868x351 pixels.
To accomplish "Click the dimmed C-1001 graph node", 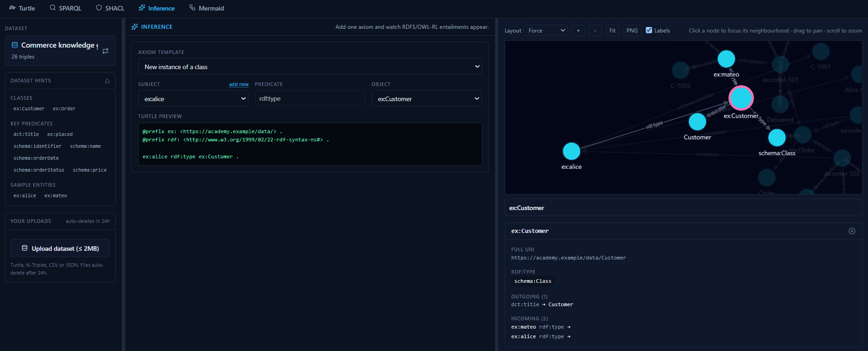I will 821,51.
